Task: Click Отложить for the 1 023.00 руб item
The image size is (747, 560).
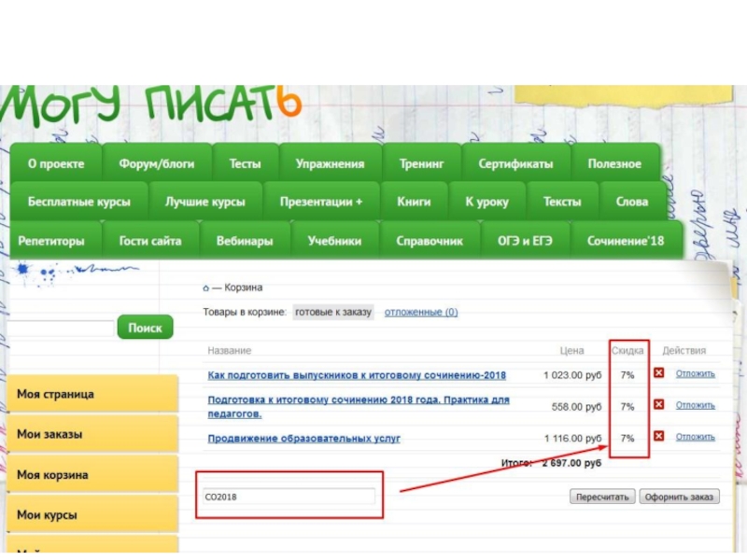Action: click(695, 374)
